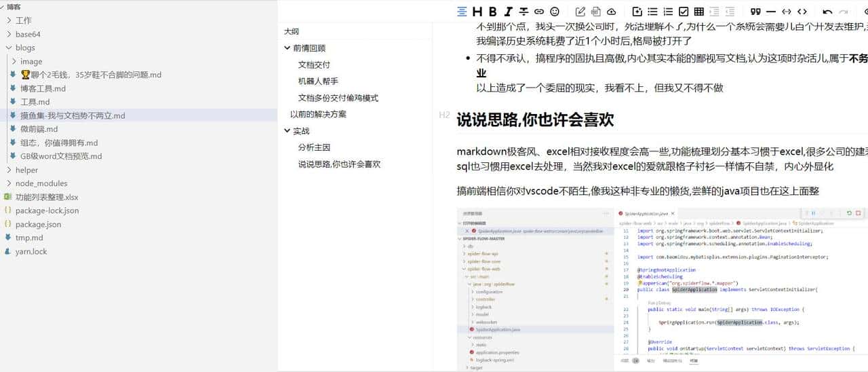The image size is (868, 372).
Task: Insert an ordered numbered list
Action: 668,12
